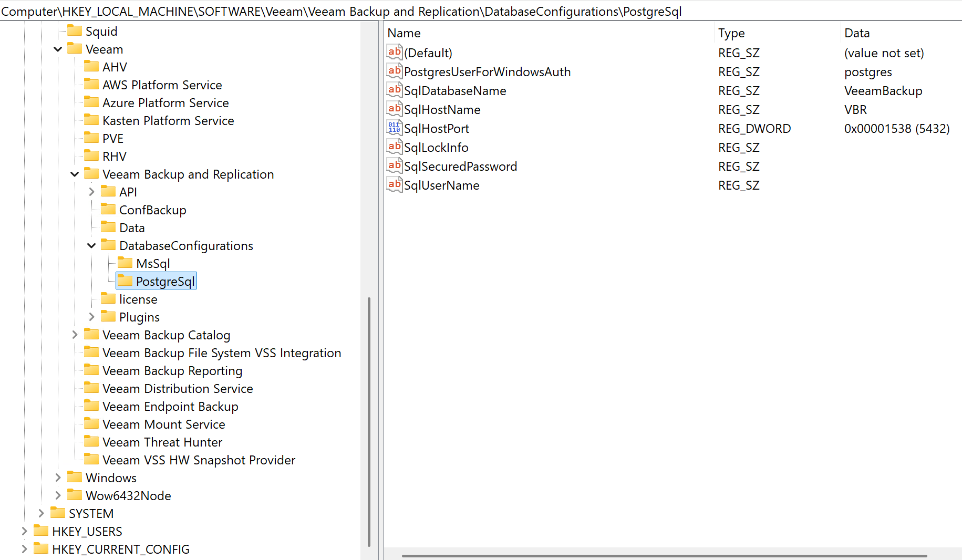Click the PVE key folder icon

point(91,138)
